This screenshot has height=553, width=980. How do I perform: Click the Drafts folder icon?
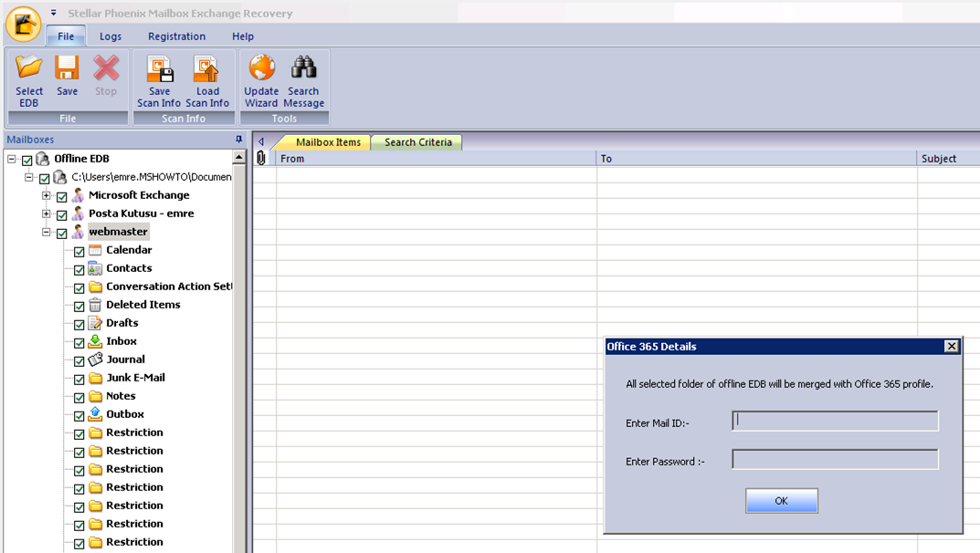click(95, 323)
